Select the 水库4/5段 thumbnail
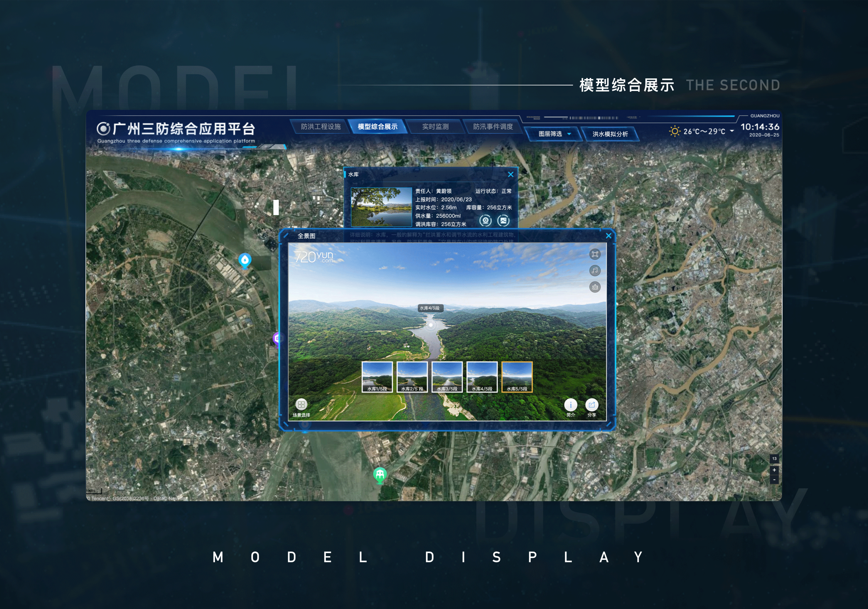The image size is (868, 609). (482, 377)
